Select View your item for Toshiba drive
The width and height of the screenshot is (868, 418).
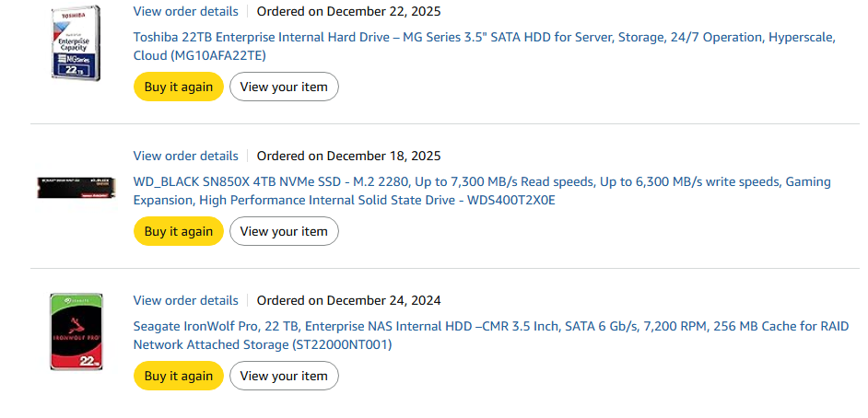(x=284, y=87)
